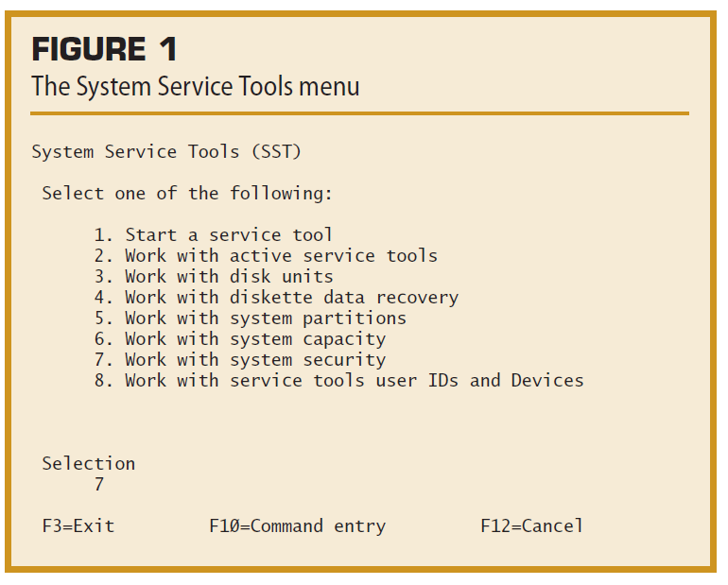Choose Work with diskette data recovery

point(276,298)
